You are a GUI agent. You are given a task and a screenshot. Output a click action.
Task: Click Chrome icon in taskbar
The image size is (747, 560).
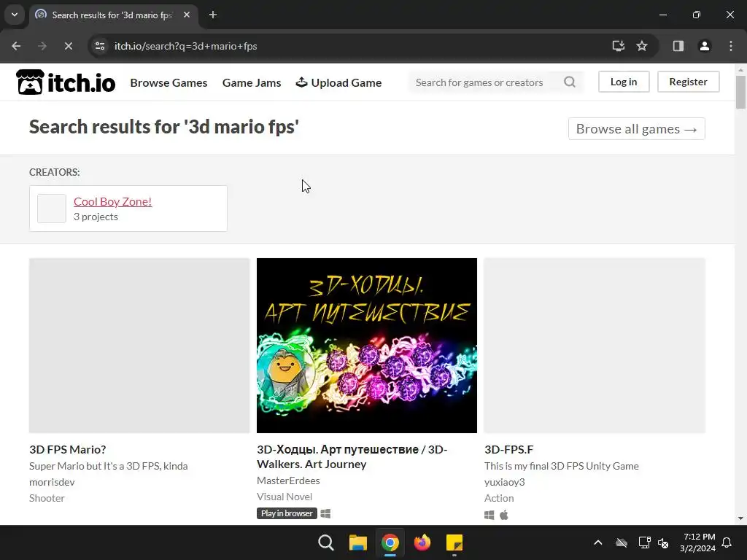(x=390, y=542)
